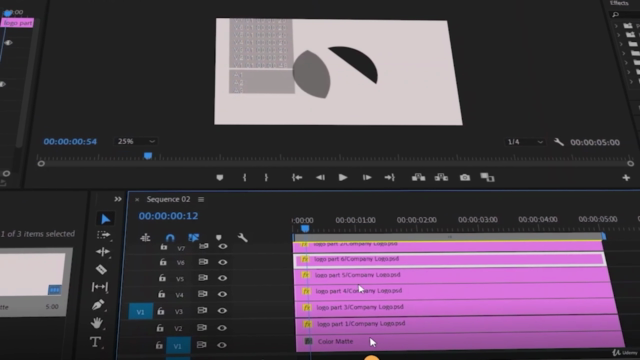The image size is (640, 360).
Task: Step forward one frame
Action: point(367,178)
